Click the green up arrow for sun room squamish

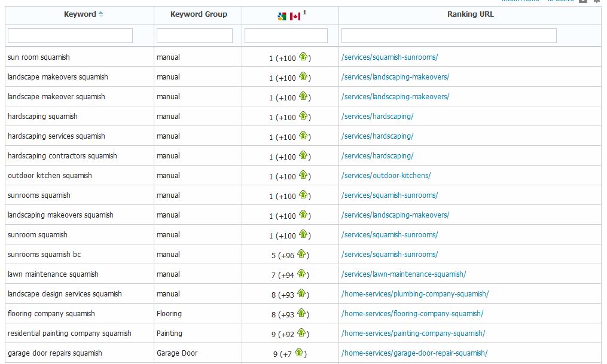303,56
